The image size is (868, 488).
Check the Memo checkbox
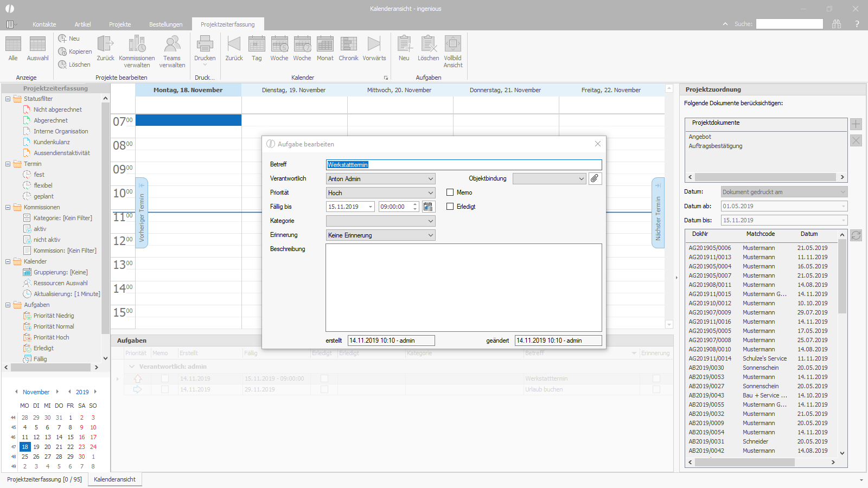(450, 192)
